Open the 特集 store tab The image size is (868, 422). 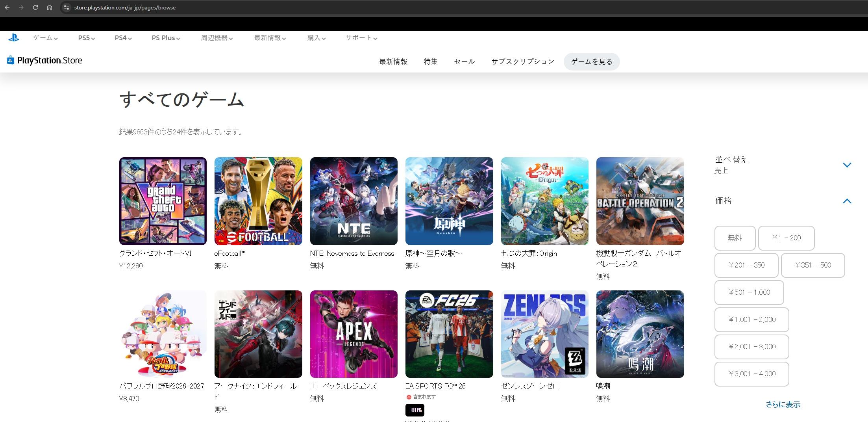pyautogui.click(x=431, y=61)
